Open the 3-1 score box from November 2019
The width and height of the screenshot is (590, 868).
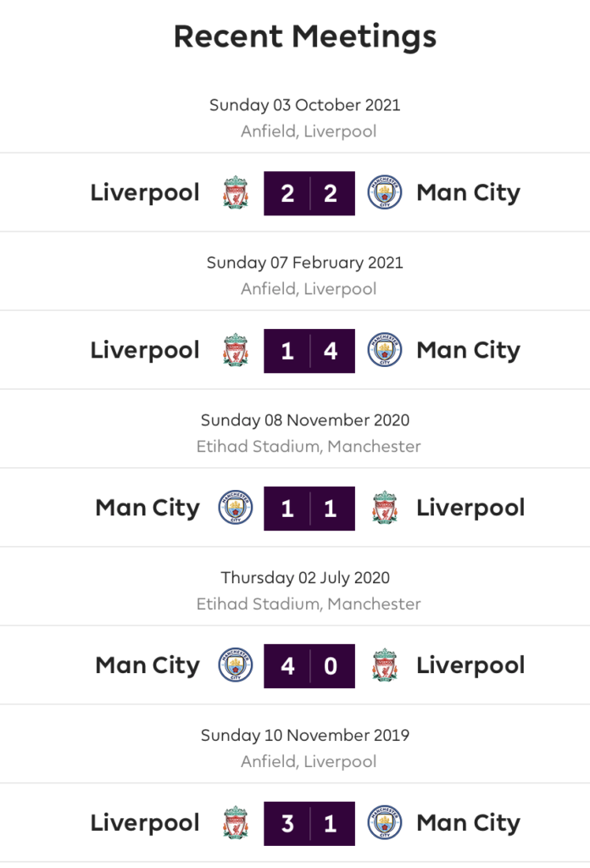[309, 824]
